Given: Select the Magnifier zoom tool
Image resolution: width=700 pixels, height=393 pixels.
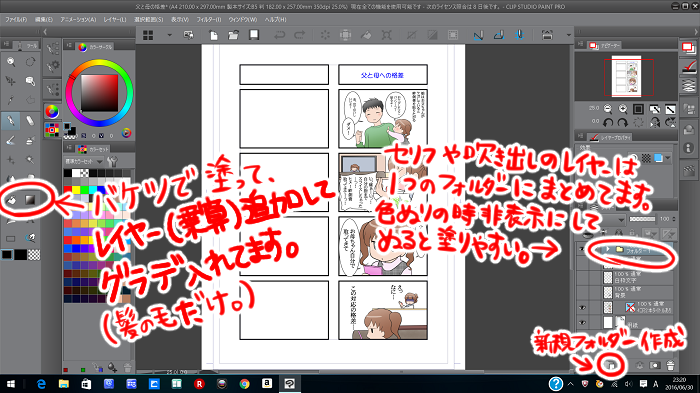Looking at the screenshot, I should click(11, 61).
